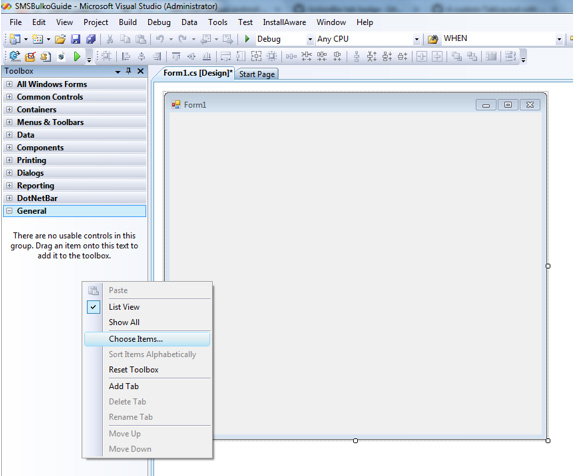Expand the Data toolbox group
The image size is (574, 476).
pyautogui.click(x=10, y=135)
